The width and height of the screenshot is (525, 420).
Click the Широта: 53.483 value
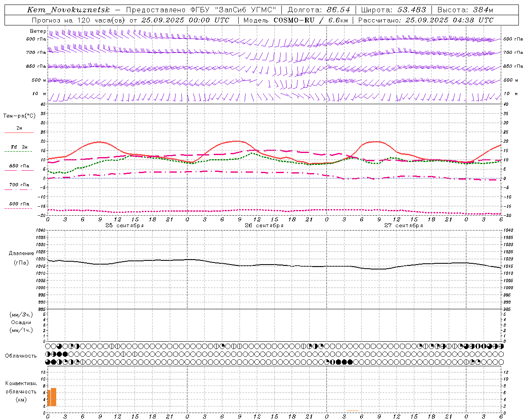tap(393, 10)
